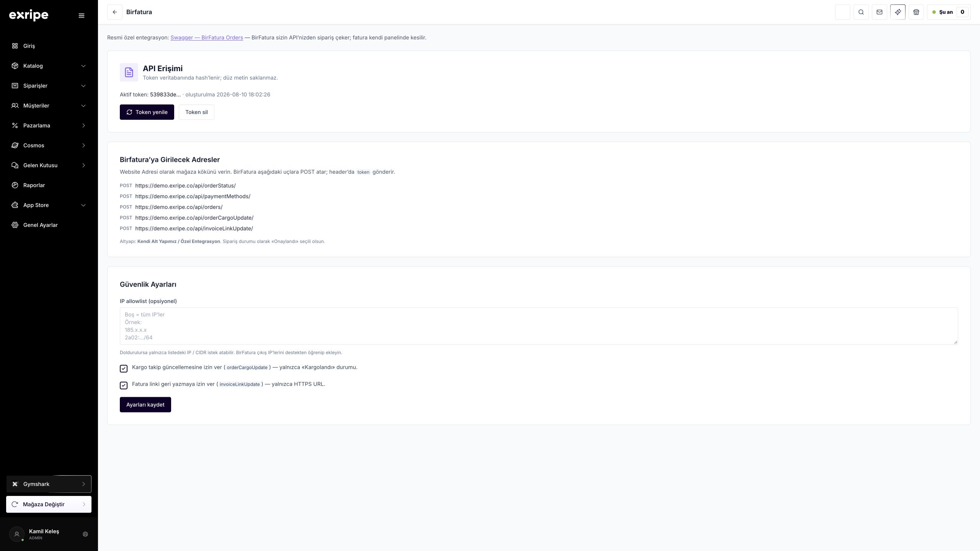Viewport: 980px width, 551px height.
Task: Click the user settings icon beside Kamil Keleş
Action: click(x=85, y=534)
